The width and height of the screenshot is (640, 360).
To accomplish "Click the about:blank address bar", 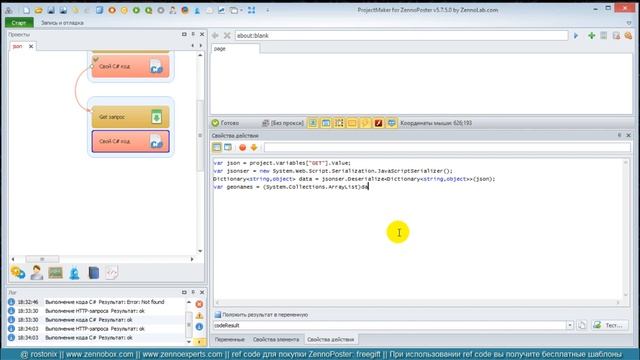I will click(x=401, y=36).
